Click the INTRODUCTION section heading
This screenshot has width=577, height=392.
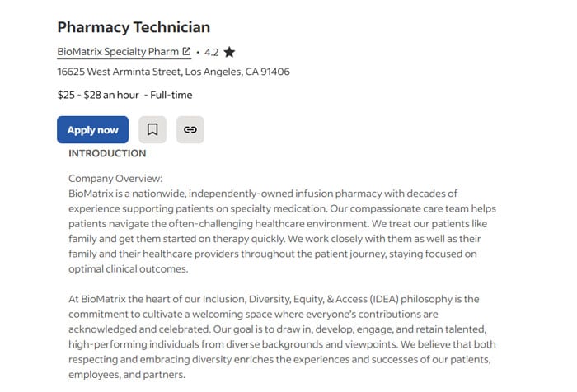[107, 153]
